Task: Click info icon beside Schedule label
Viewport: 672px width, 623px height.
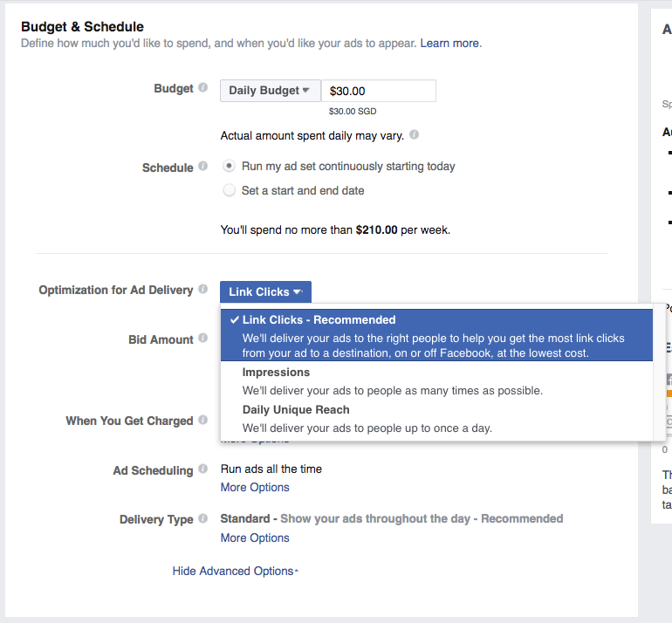Action: [x=203, y=167]
